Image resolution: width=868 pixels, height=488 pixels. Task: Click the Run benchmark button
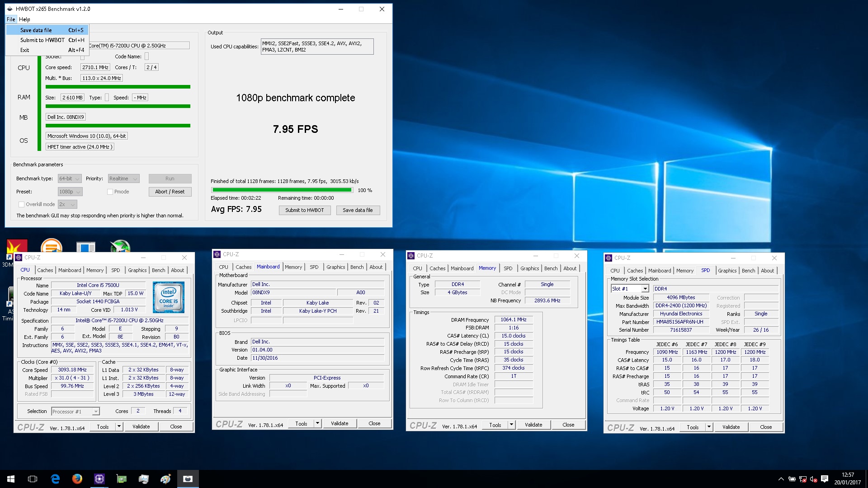(170, 178)
